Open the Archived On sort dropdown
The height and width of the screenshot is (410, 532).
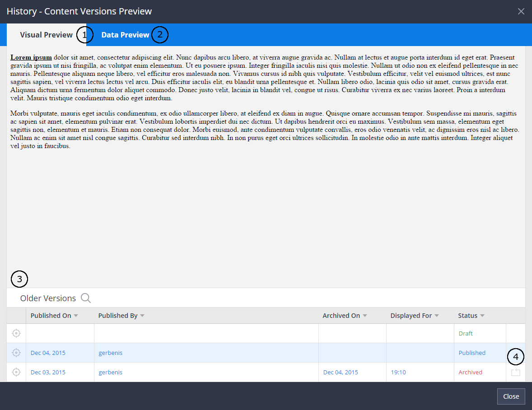pos(365,316)
